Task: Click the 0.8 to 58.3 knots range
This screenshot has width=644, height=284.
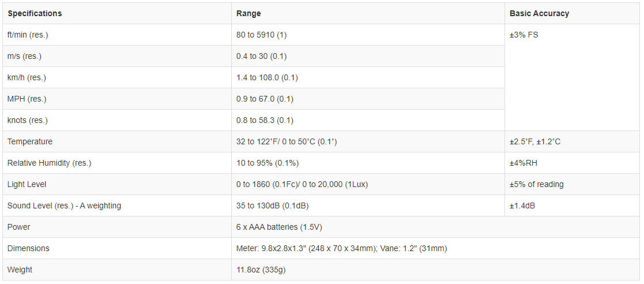Action: tap(265, 120)
